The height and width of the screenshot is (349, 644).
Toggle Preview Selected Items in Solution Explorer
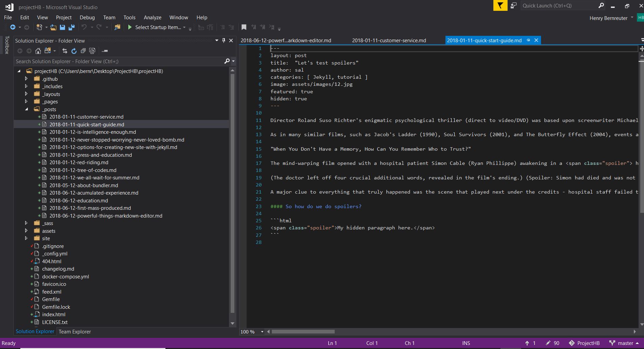click(x=105, y=51)
